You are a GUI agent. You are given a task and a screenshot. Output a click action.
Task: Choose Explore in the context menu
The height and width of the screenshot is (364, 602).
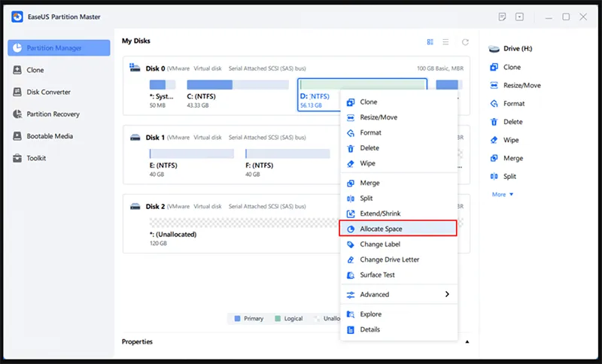(399, 314)
